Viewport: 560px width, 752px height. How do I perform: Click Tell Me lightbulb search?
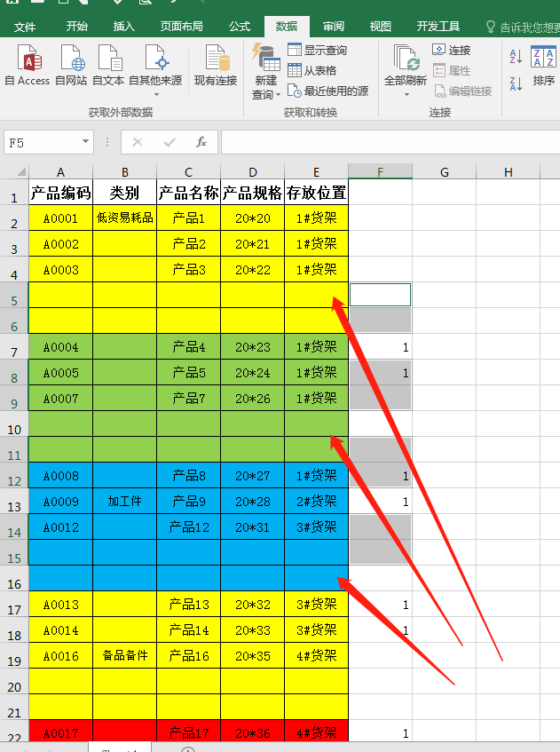[x=490, y=27]
